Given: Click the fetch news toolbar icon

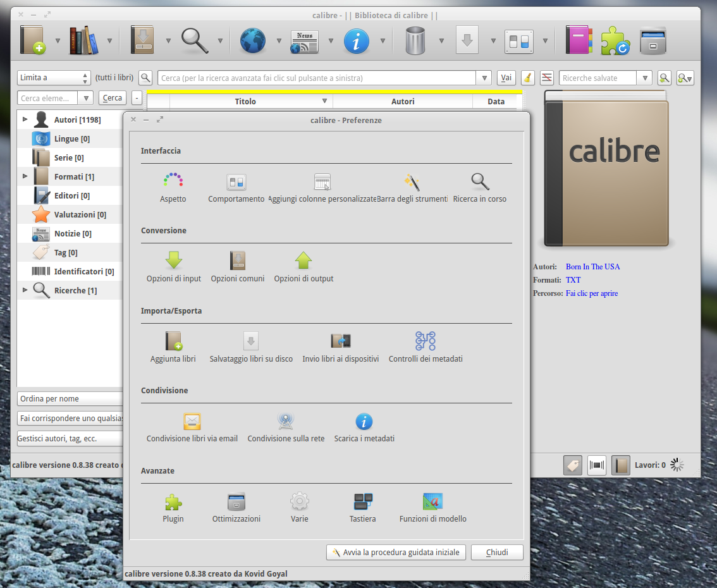Looking at the screenshot, I should point(305,42).
